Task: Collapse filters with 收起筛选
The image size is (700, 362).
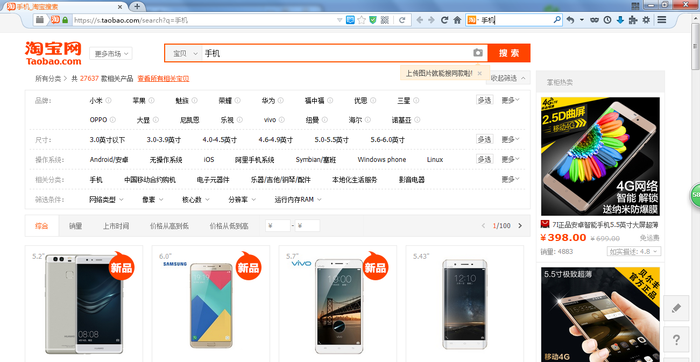Action: (508, 78)
